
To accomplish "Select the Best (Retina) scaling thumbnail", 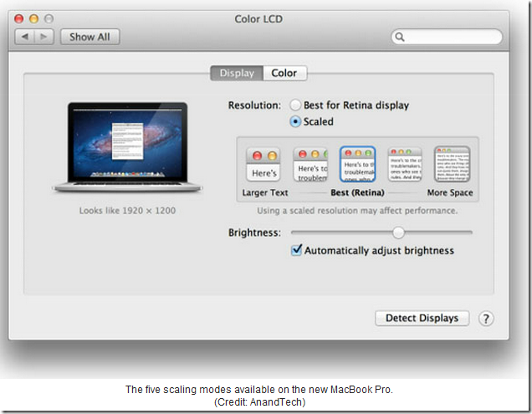I will coord(358,165).
